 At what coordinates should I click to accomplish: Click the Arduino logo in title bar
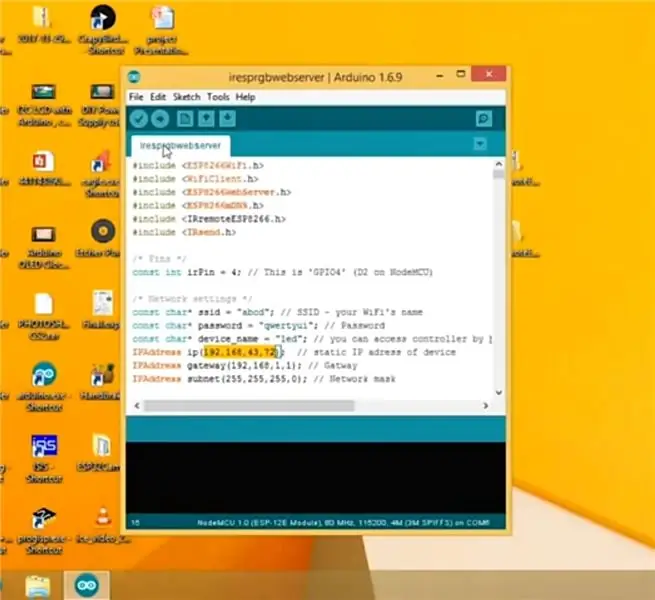click(x=134, y=77)
